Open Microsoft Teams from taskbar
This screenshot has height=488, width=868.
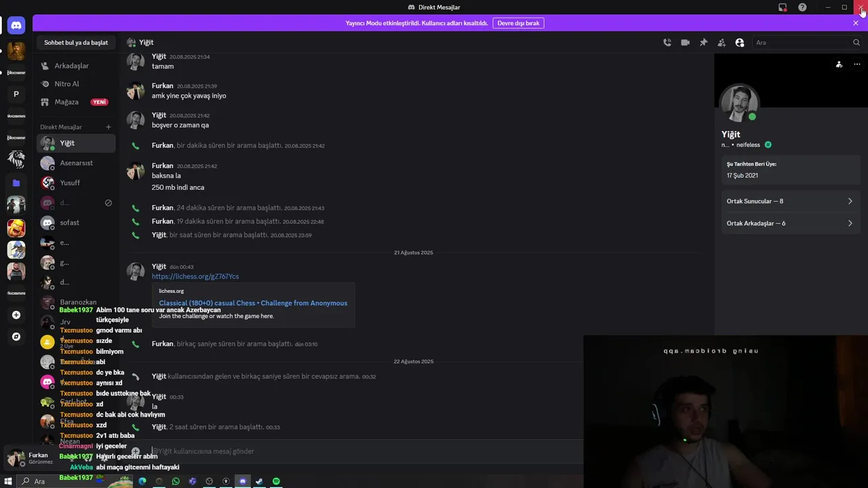193,481
